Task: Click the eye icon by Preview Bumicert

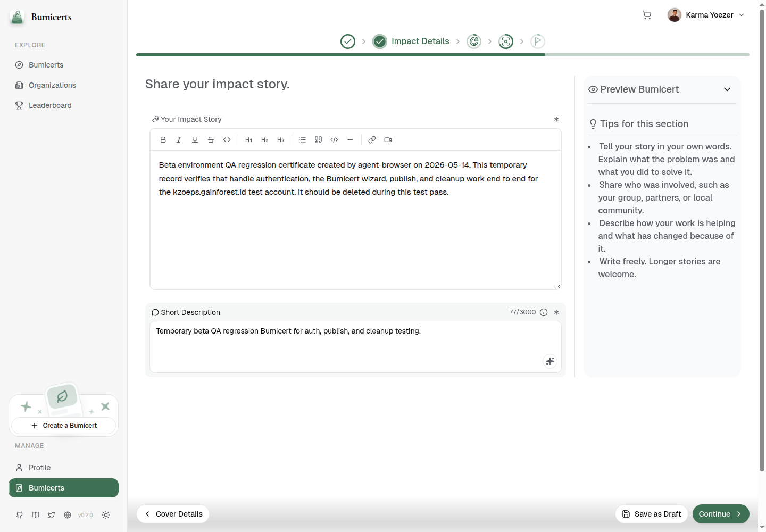Action: tap(593, 89)
